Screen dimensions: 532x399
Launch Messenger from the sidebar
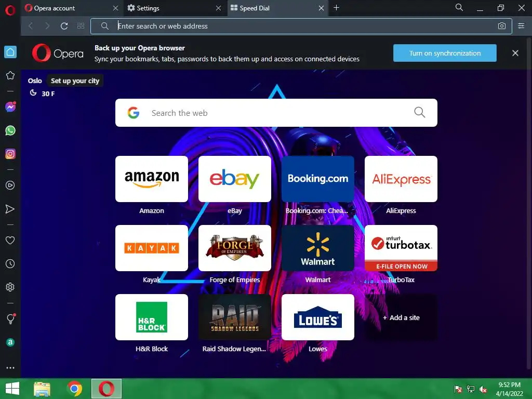coord(10,107)
